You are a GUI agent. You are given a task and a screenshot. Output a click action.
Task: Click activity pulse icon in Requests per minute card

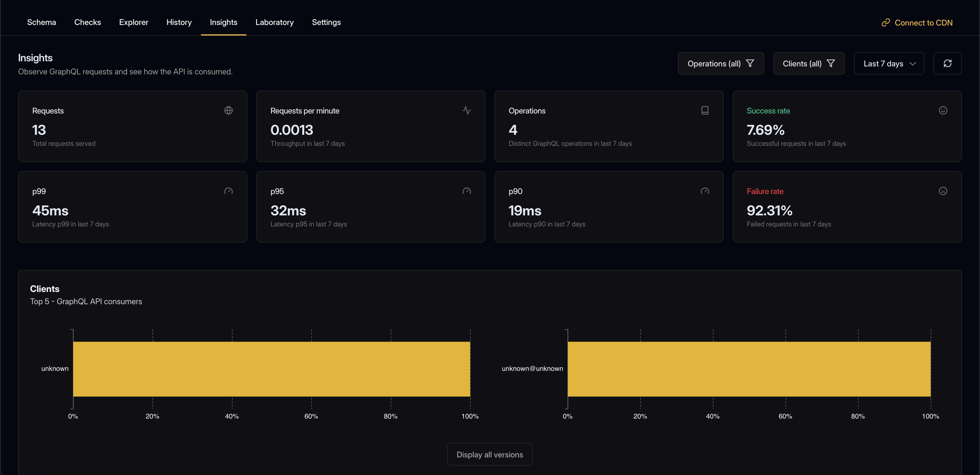click(x=466, y=110)
